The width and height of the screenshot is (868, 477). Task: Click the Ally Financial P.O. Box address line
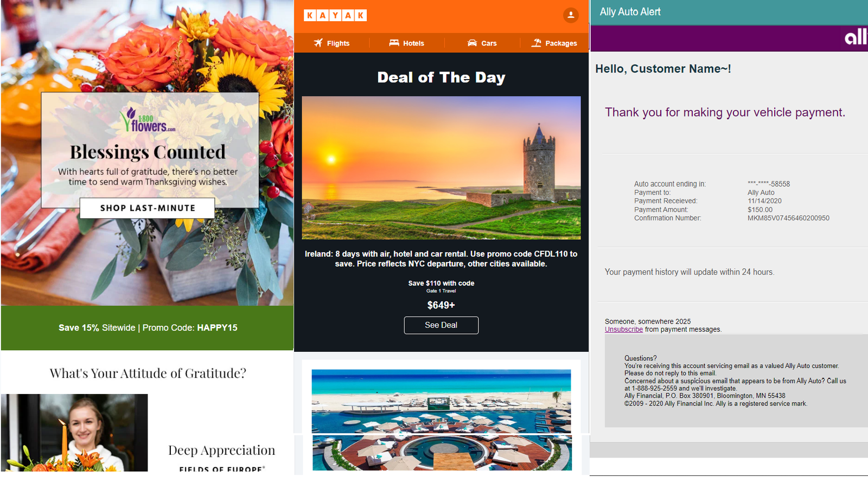[705, 396]
